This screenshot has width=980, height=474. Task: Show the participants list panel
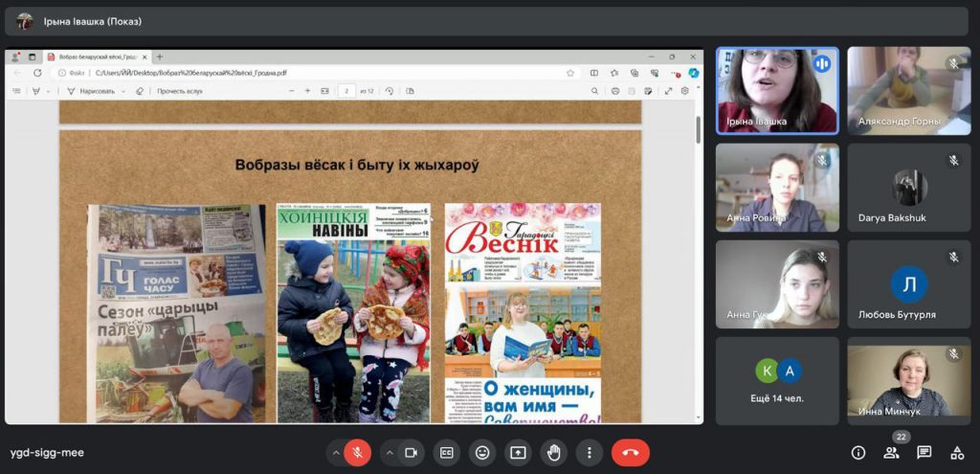(891, 453)
